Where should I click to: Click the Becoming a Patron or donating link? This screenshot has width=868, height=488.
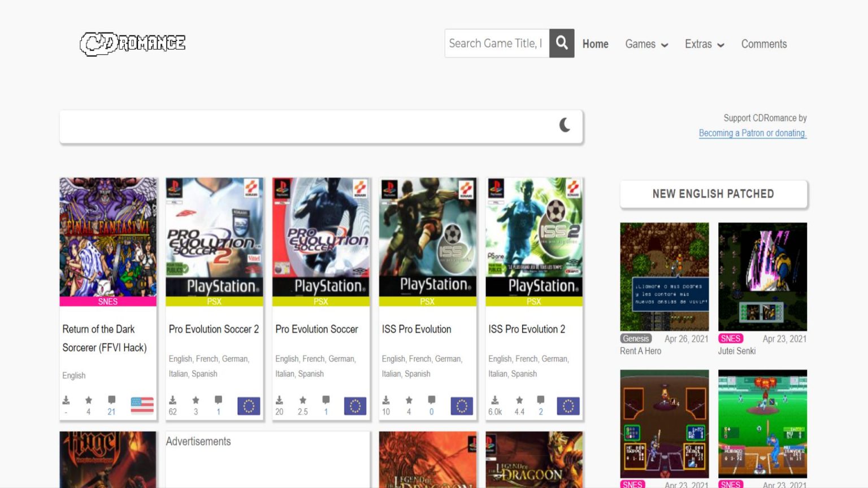click(x=752, y=133)
